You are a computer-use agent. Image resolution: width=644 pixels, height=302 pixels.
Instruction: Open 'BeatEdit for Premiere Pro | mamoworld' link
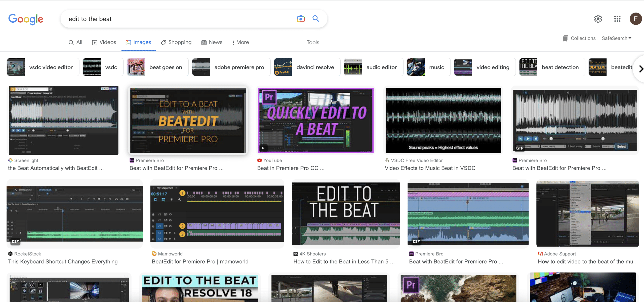pos(200,261)
